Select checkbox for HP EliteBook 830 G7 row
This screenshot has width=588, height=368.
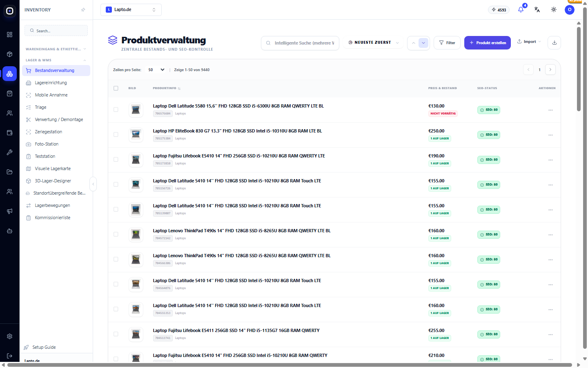116,135
